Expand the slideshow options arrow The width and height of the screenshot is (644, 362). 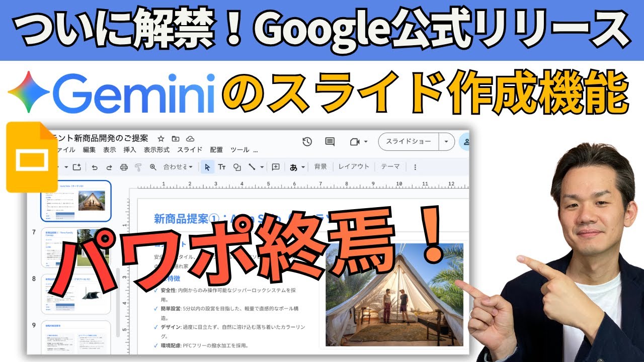446,142
